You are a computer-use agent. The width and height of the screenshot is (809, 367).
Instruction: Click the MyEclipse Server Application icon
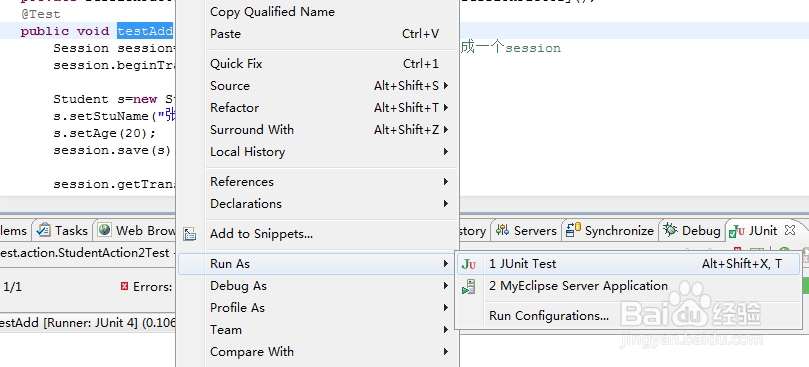coord(468,286)
